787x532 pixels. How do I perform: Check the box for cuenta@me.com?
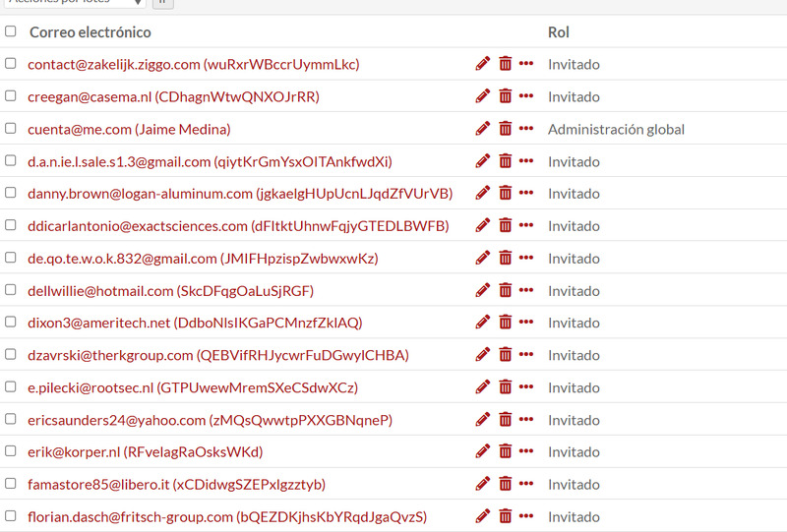pos(10,128)
